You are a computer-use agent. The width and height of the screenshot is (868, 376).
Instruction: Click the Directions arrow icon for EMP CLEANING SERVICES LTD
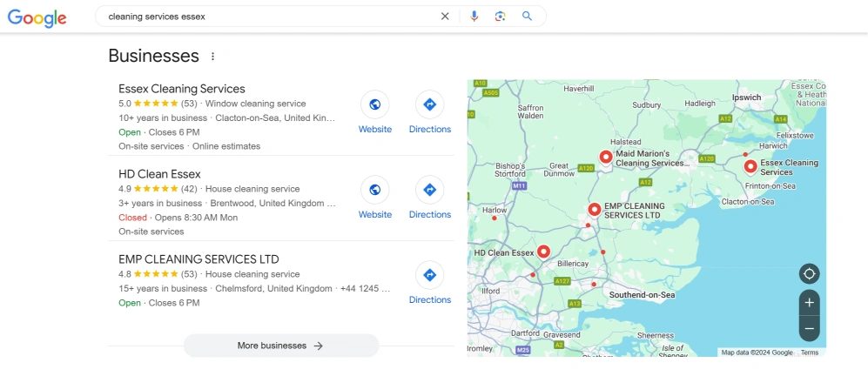click(429, 275)
